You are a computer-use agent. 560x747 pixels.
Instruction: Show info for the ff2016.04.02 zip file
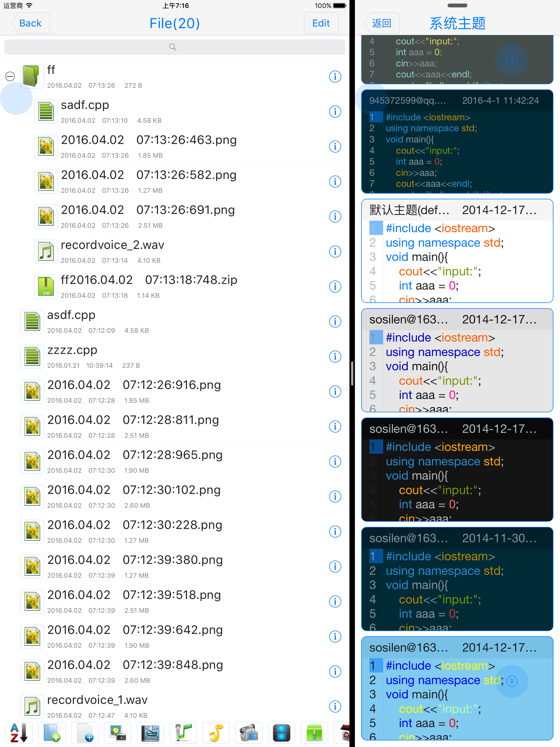coord(335,286)
